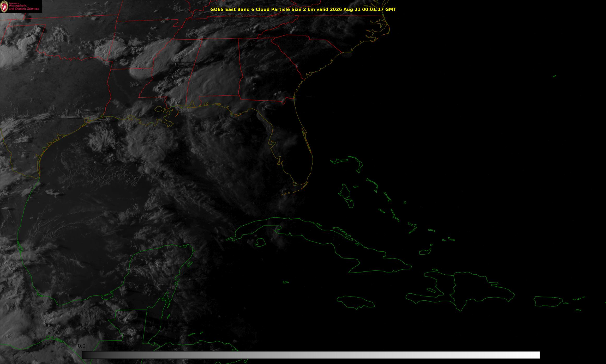Viewport: 606px width, 364px height.
Task: Click the University of Wisconsin W crest
Action: coord(4,7)
